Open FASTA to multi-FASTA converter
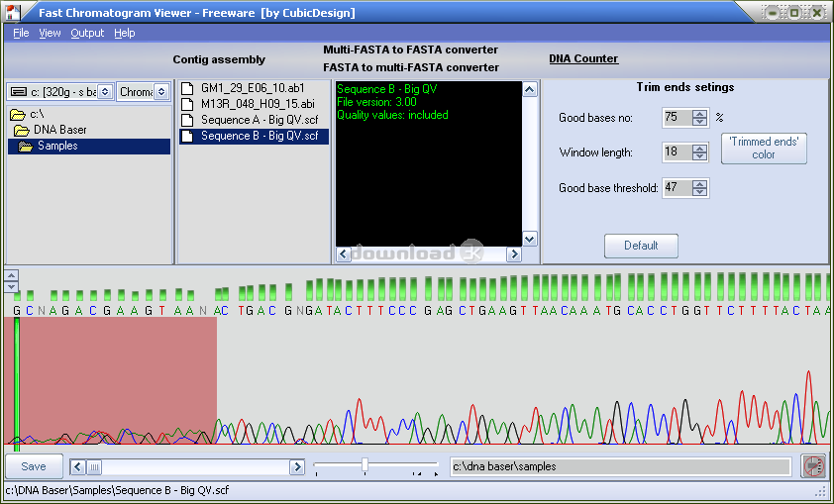Screen dimensions: 834x504 click(x=411, y=67)
